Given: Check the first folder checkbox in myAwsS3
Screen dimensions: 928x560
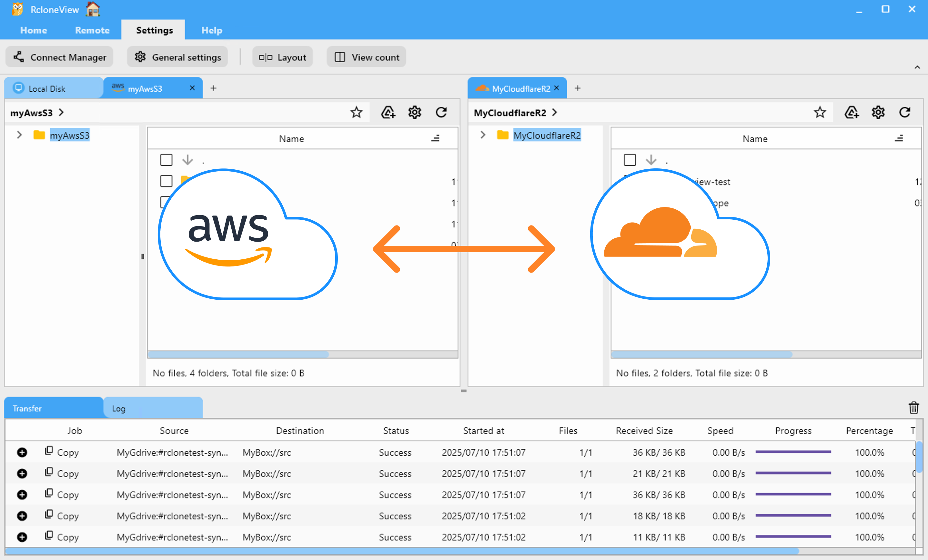Looking at the screenshot, I should [x=166, y=181].
